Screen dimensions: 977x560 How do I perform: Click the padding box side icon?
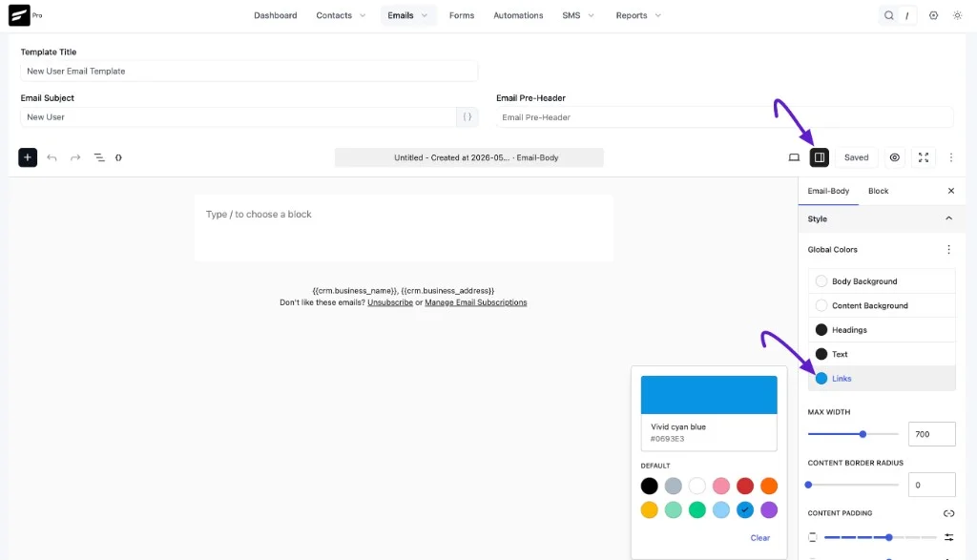click(x=813, y=537)
